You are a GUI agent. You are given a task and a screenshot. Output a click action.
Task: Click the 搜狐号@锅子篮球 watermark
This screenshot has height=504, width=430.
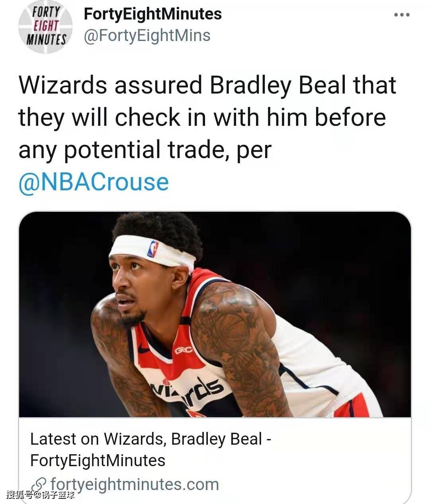[x=41, y=495]
